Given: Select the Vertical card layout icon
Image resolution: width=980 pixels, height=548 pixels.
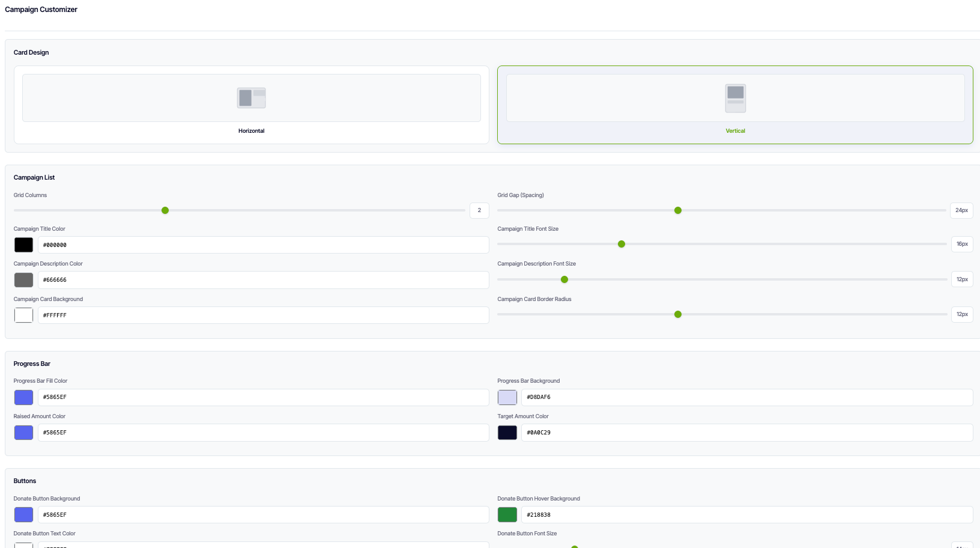Looking at the screenshot, I should coord(735,97).
